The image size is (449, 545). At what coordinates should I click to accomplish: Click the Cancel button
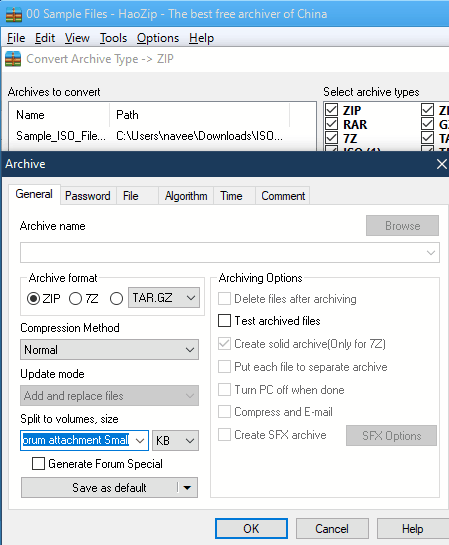332,529
